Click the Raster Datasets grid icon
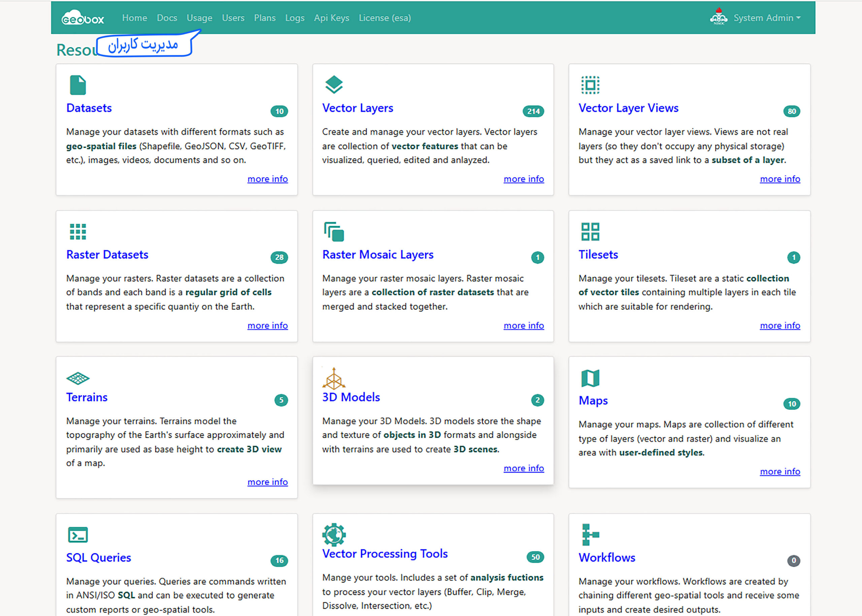Screen dimensions: 862x616 click(x=78, y=231)
